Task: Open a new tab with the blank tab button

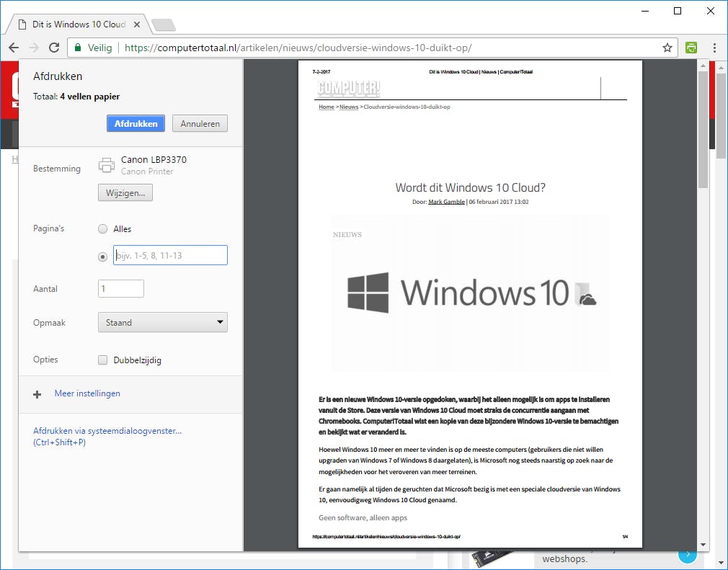Action: coord(164,25)
